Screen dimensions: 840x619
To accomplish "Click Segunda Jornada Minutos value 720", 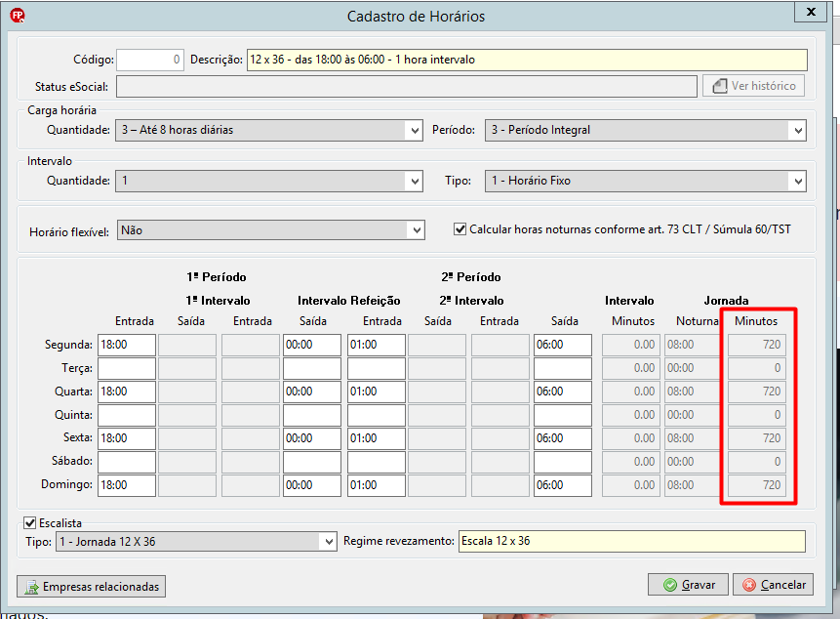I will tap(757, 346).
